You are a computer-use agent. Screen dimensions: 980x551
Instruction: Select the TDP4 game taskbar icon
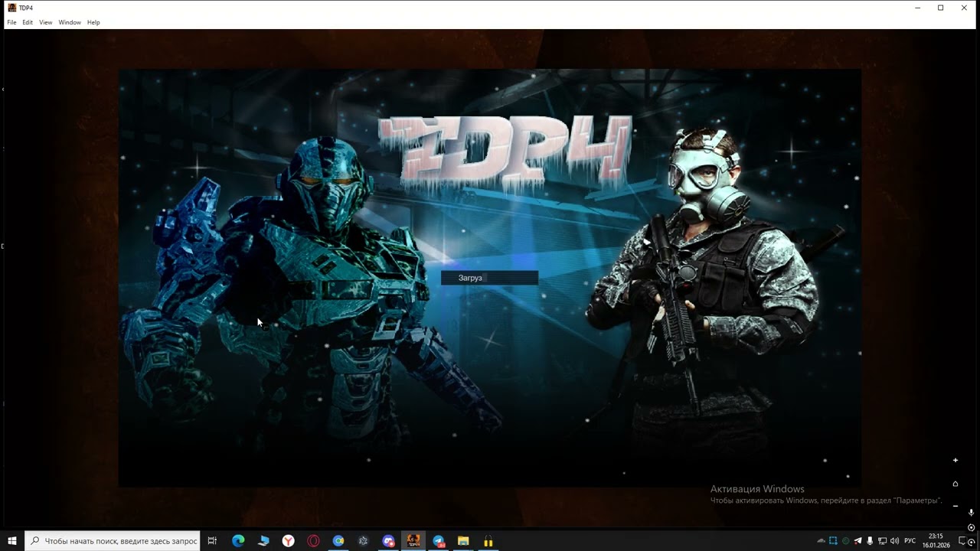413,541
